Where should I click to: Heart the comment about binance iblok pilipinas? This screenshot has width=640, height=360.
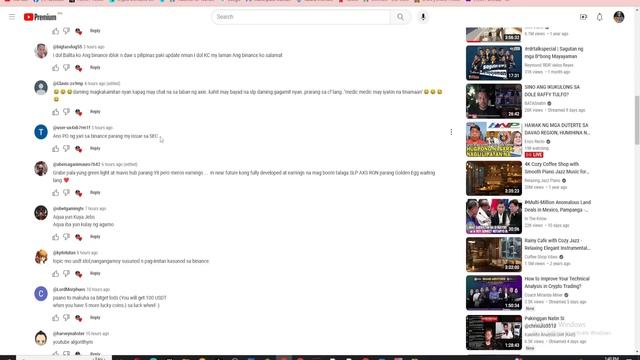point(78,68)
